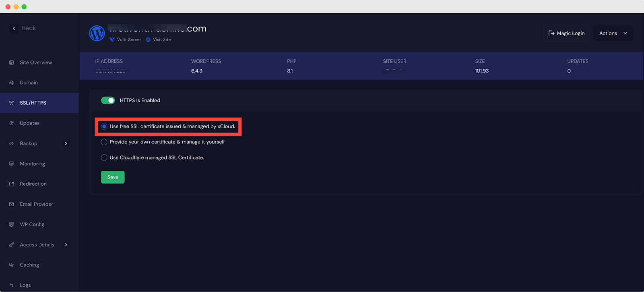Click the Backup sidebar icon
This screenshot has height=292, width=644.
coord(11,143)
